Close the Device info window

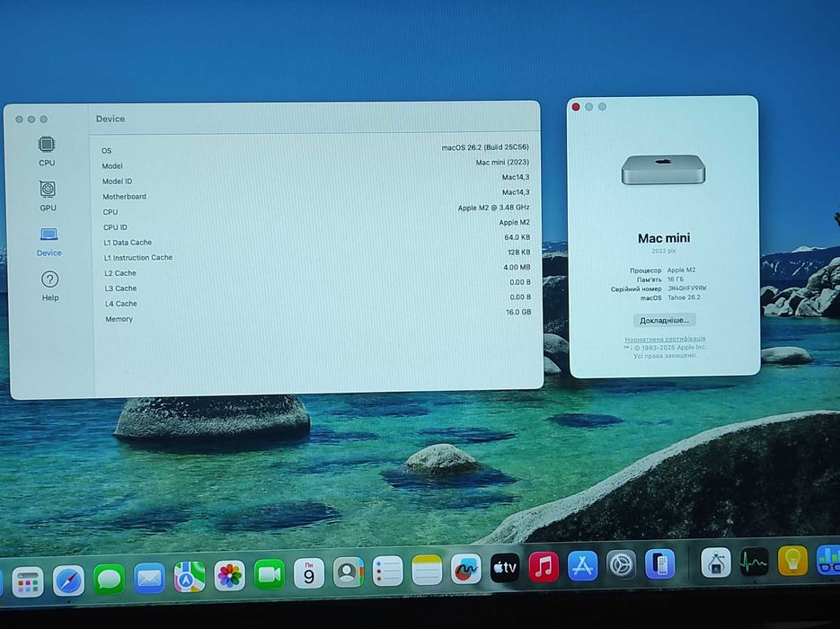(x=19, y=119)
